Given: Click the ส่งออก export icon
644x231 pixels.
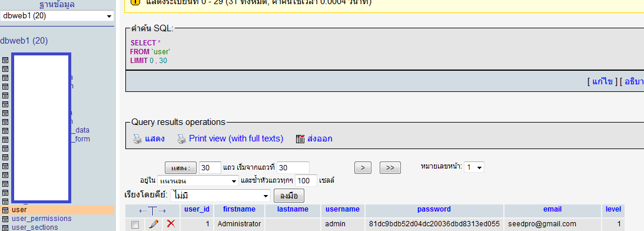Looking at the screenshot, I should 300,139.
